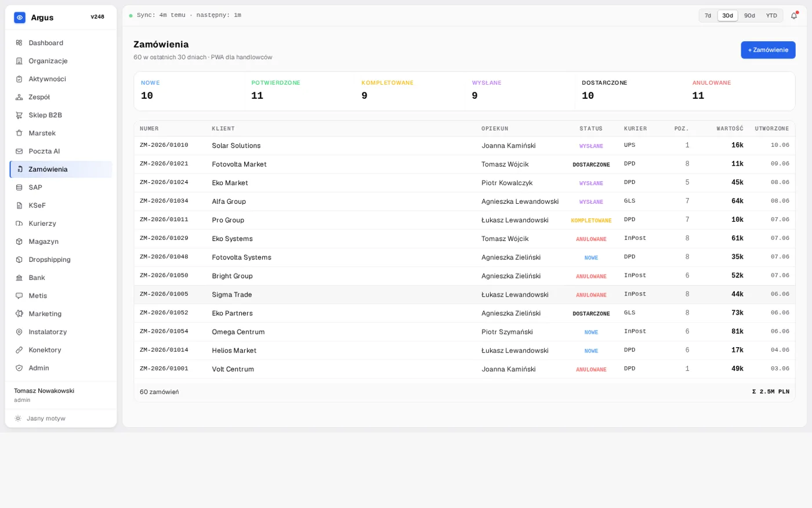Click client Alfa Group
The width and height of the screenshot is (812, 508).
(229, 201)
